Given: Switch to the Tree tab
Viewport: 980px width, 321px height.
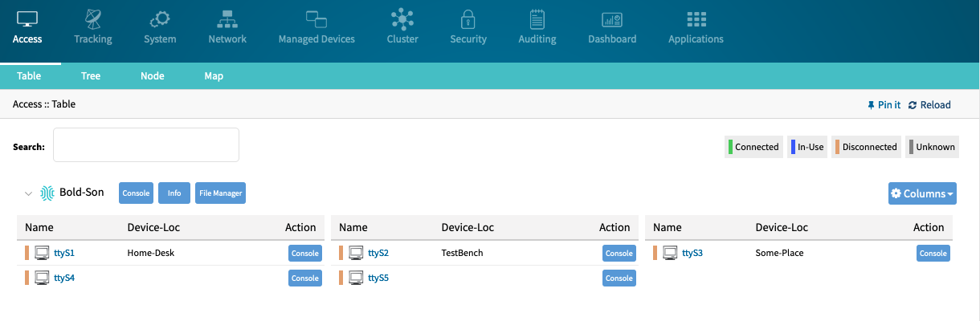Looking at the screenshot, I should point(91,76).
